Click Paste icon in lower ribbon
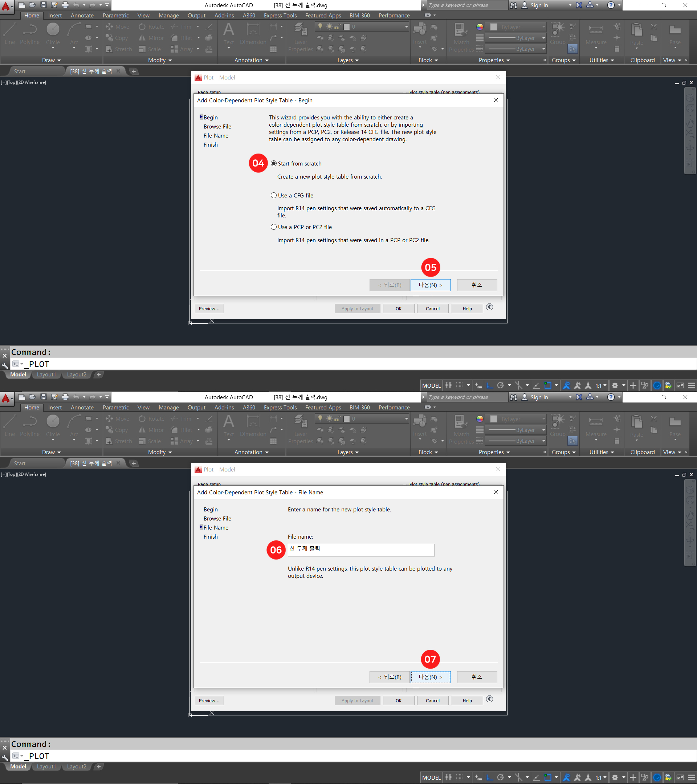 point(636,426)
